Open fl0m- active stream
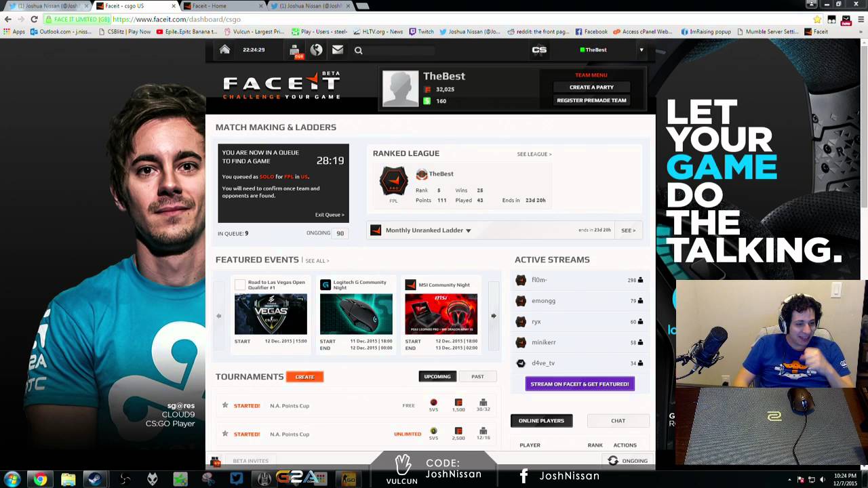This screenshot has height=488, width=868. (539, 280)
